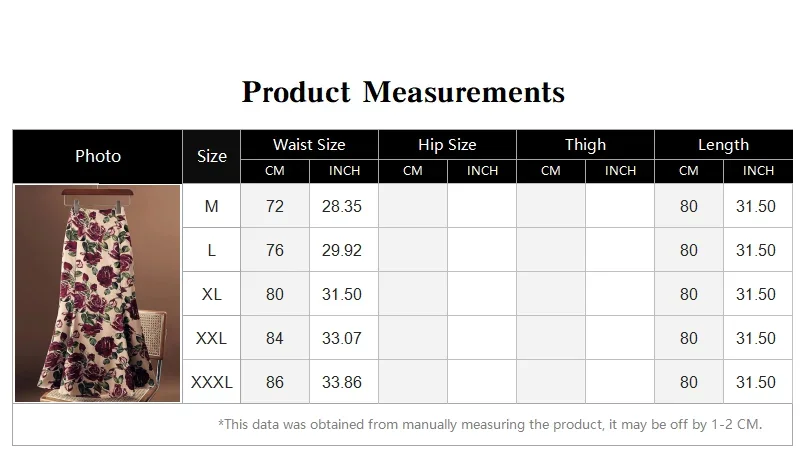This screenshot has width=807, height=474.
Task: Click the 28.35 inch waist value
Action: [x=342, y=206]
